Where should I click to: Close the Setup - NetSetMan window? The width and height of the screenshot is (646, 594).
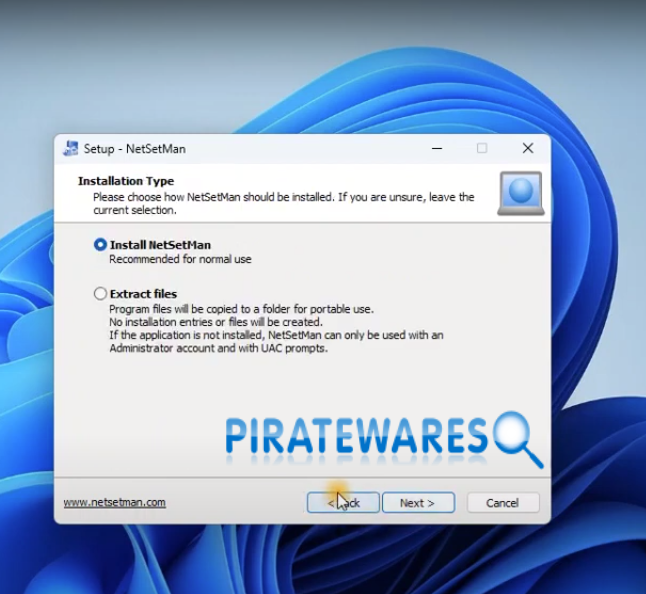528,148
